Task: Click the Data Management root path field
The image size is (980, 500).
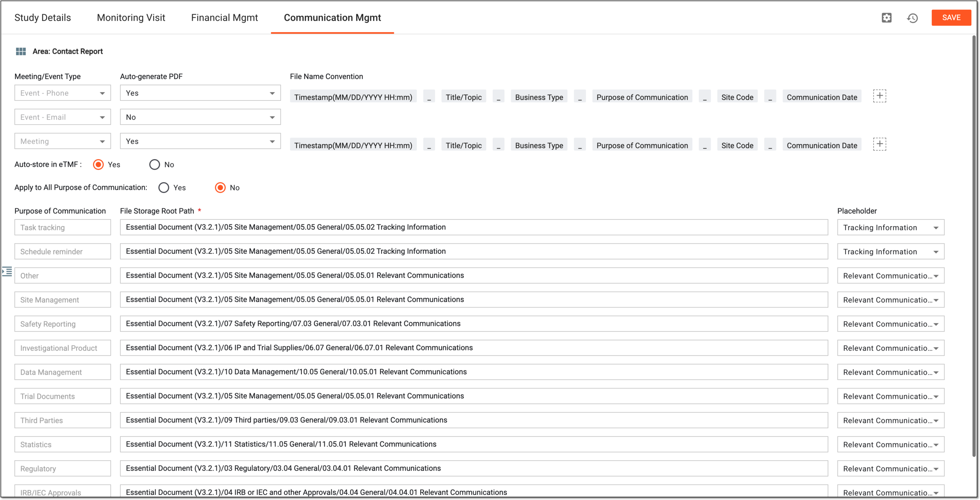Action: click(474, 372)
